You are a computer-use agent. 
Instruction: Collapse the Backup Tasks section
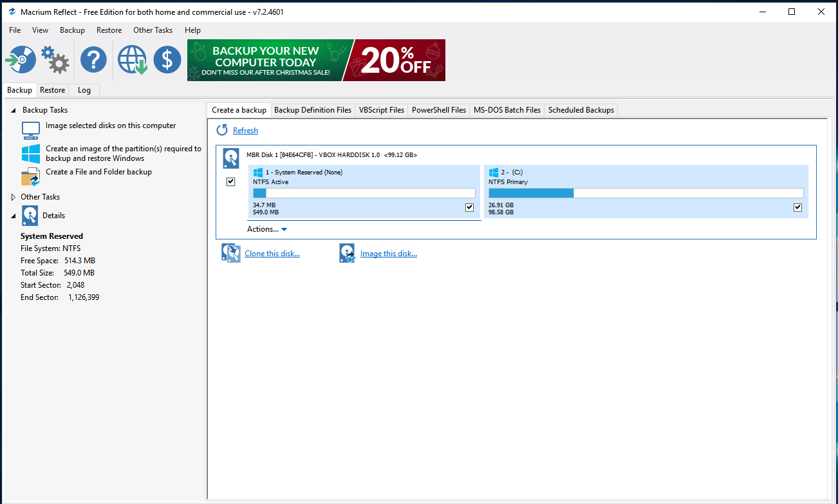click(x=14, y=111)
